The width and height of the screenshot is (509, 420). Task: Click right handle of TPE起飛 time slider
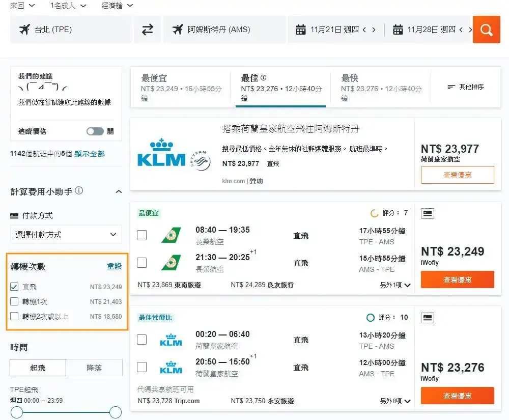[115, 412]
